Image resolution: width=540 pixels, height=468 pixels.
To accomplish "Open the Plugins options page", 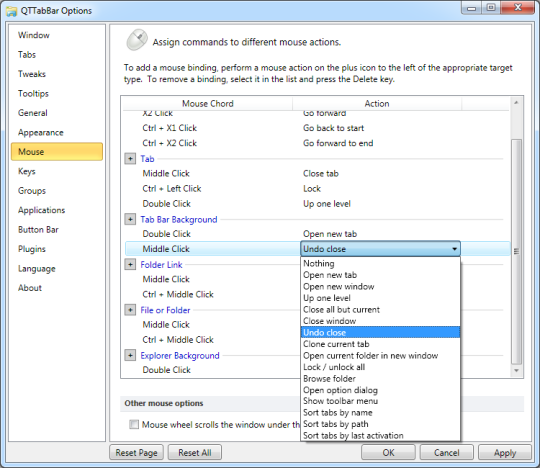I will click(57, 249).
